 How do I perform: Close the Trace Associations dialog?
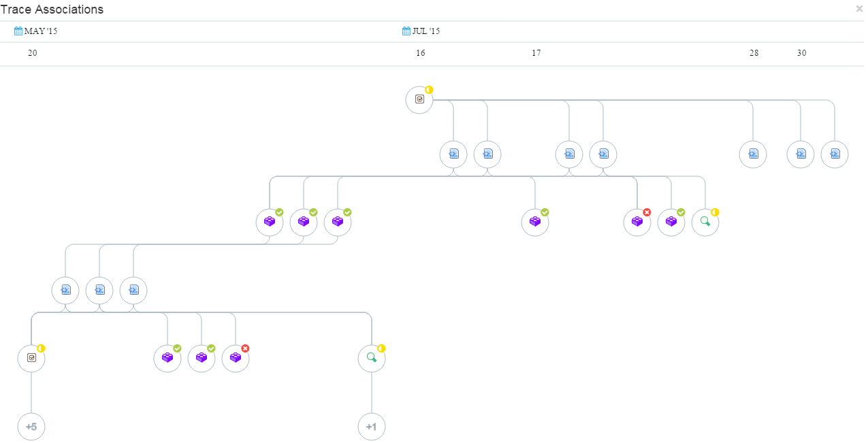[x=859, y=9]
